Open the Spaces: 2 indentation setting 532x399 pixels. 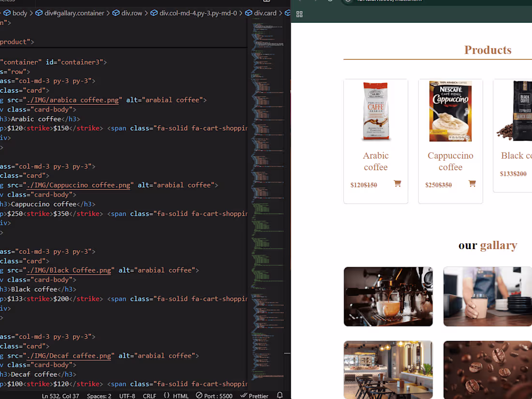coord(99,396)
